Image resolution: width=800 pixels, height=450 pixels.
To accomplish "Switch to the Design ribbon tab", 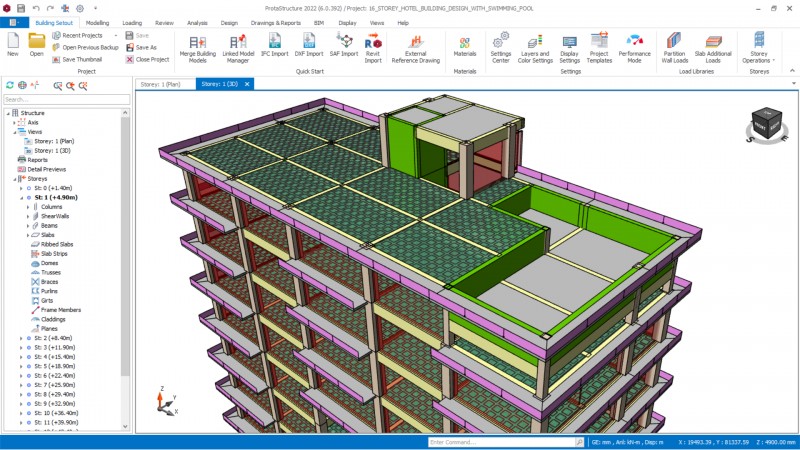I will pyautogui.click(x=229, y=23).
